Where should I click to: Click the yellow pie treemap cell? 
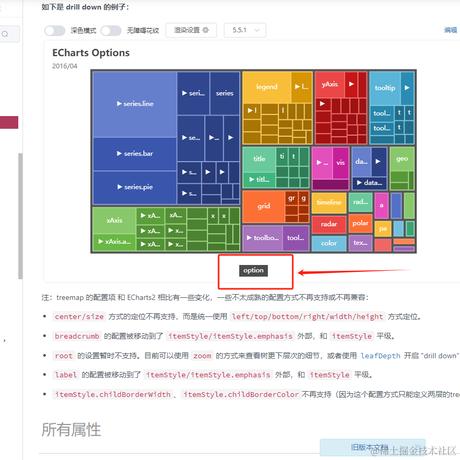coord(383,229)
